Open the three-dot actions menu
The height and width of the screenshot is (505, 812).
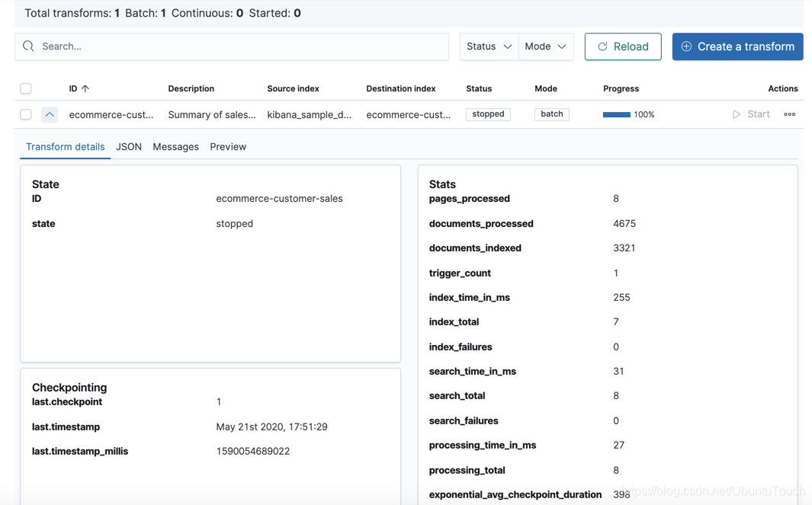click(789, 114)
